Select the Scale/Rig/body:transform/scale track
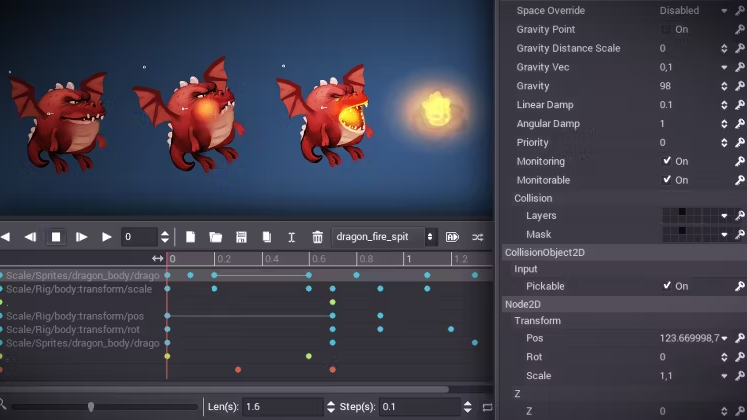The height and width of the screenshot is (420, 747). [x=79, y=289]
